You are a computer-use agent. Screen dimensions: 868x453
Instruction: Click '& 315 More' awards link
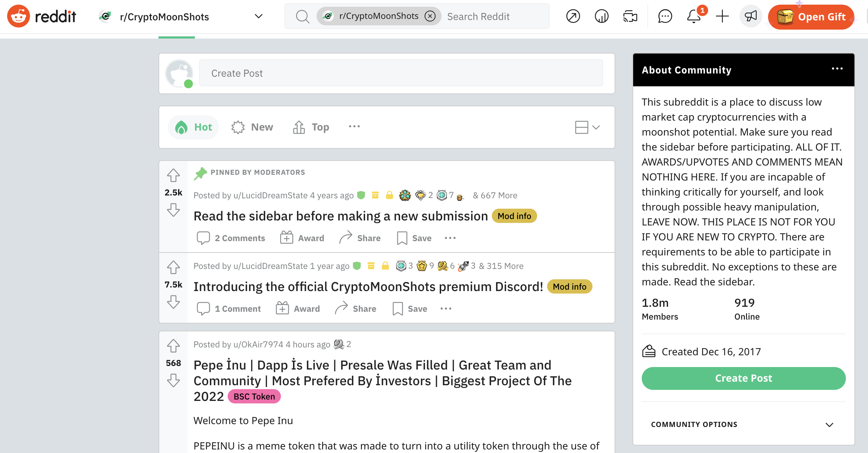click(501, 266)
